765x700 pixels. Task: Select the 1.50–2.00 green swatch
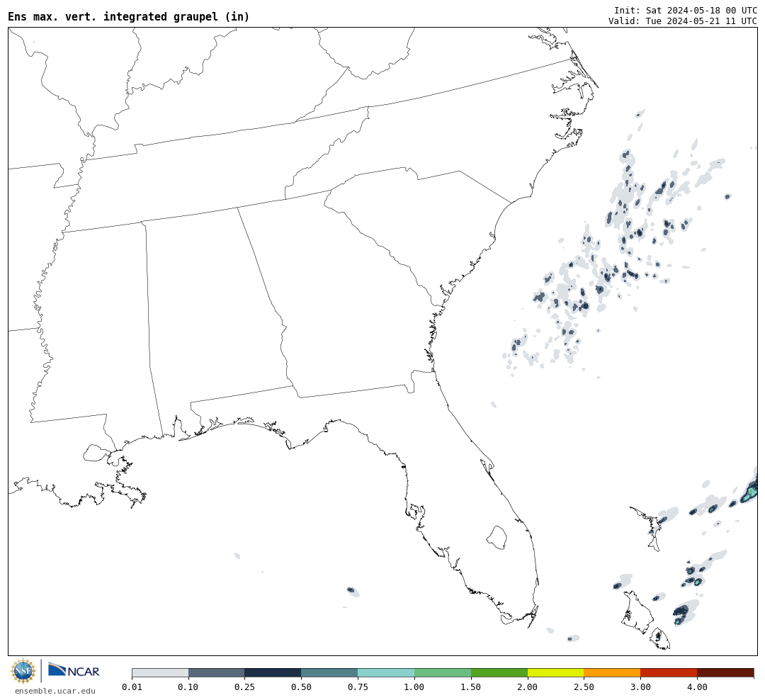[x=499, y=672]
